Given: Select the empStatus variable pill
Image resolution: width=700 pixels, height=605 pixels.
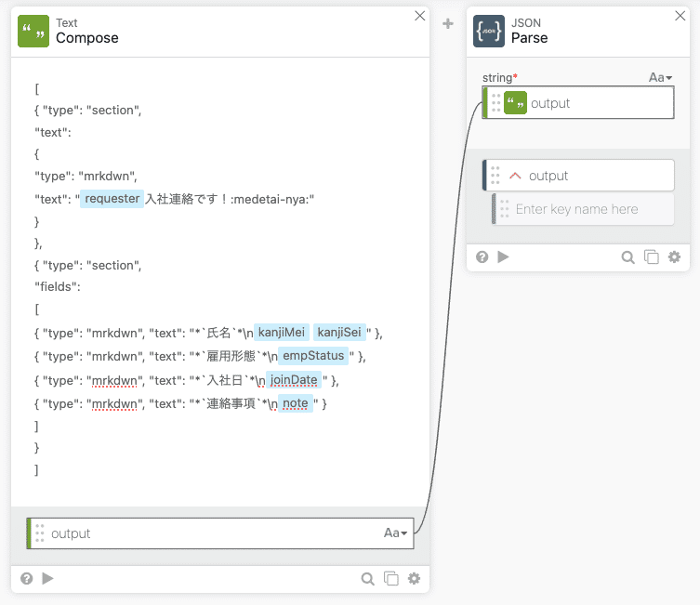Looking at the screenshot, I should click(313, 356).
